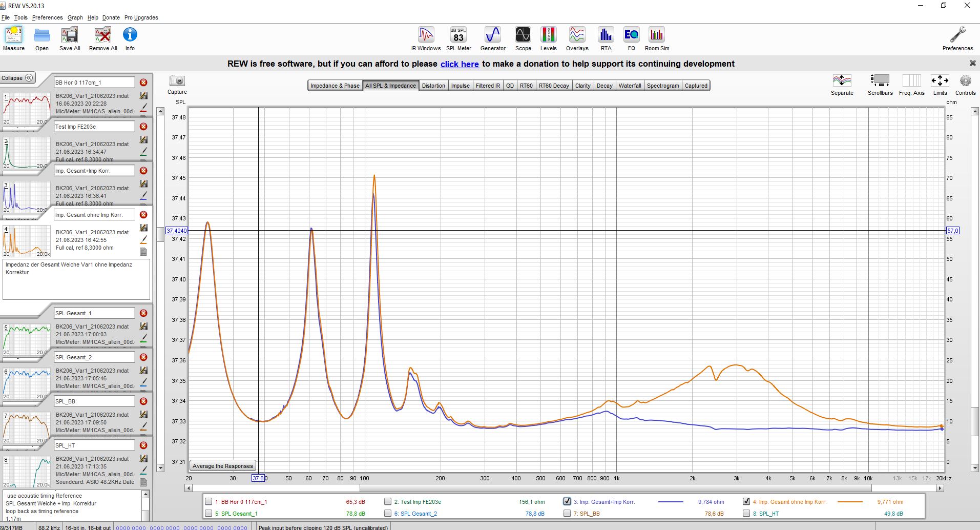Click the Separate traces icon
The height and width of the screenshot is (530, 980).
pos(842,85)
